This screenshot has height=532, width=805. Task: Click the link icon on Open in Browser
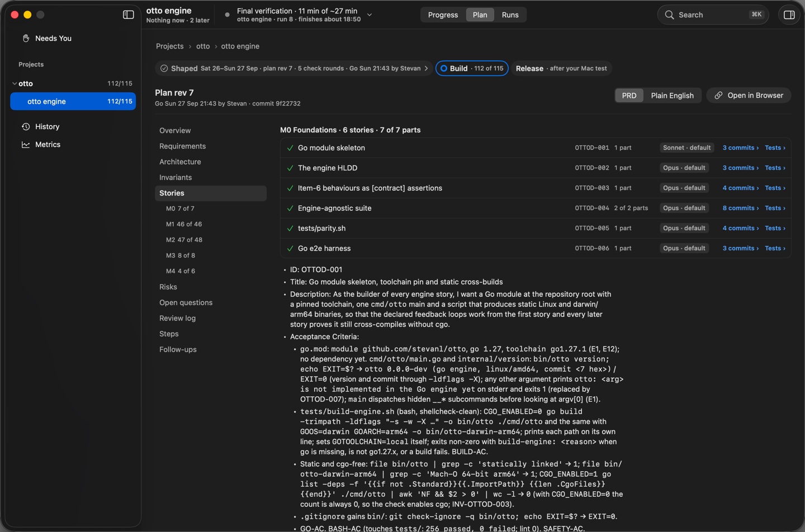click(719, 95)
